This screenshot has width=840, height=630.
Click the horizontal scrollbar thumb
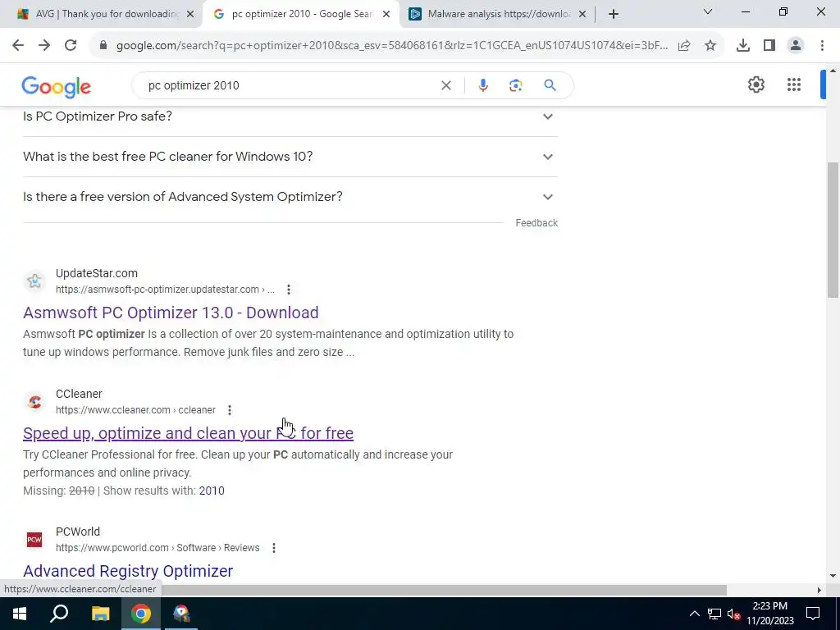(x=444, y=590)
